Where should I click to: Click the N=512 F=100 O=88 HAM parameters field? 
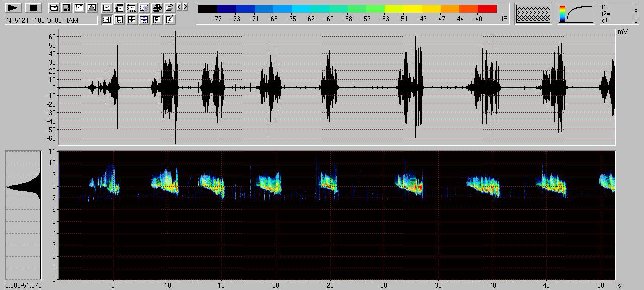51,20
